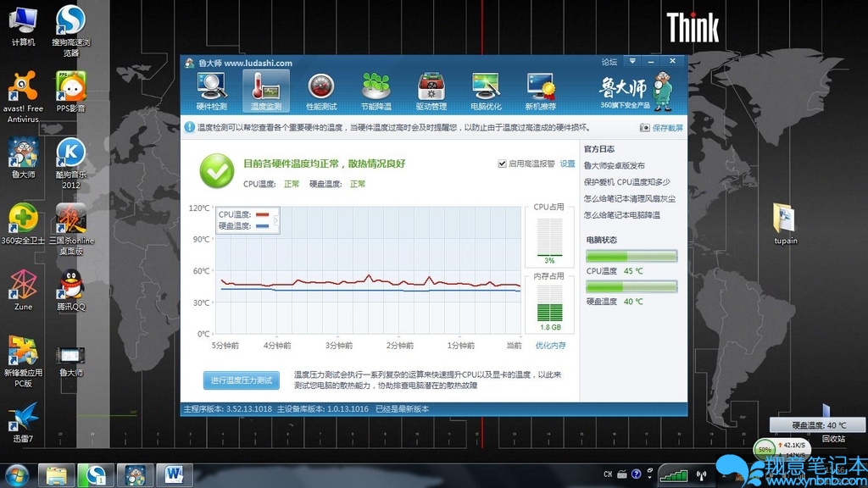The image size is (868, 488).
Task: Select the 三国杀online 桌面版 desktop shortcut
Action: click(71, 230)
